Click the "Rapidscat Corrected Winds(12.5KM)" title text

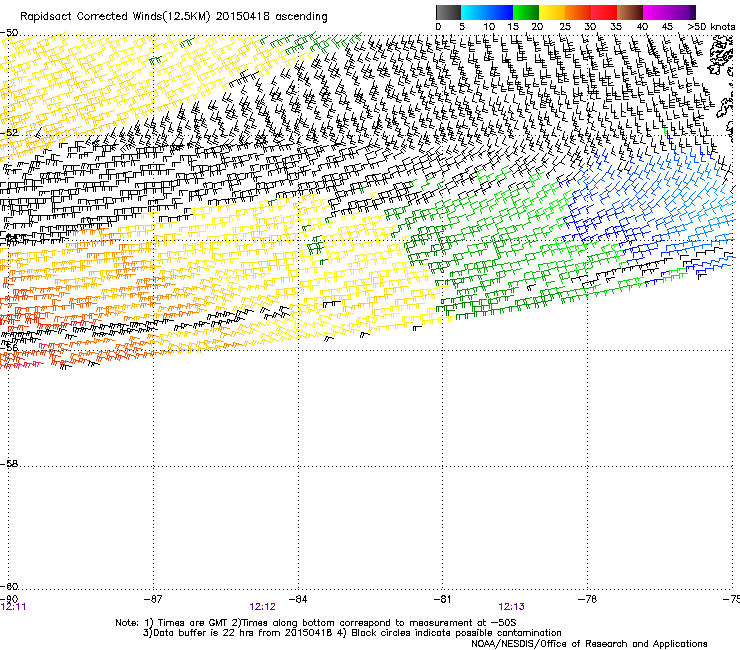(115, 17)
